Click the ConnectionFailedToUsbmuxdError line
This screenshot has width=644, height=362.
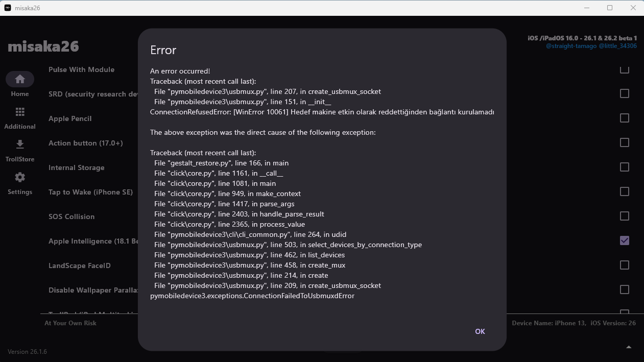tap(252, 296)
